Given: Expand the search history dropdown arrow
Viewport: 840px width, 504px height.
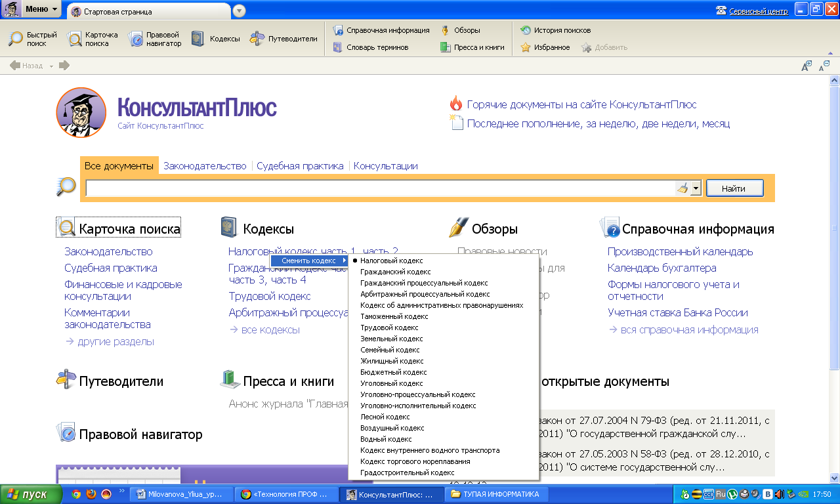Looking at the screenshot, I should click(x=696, y=188).
